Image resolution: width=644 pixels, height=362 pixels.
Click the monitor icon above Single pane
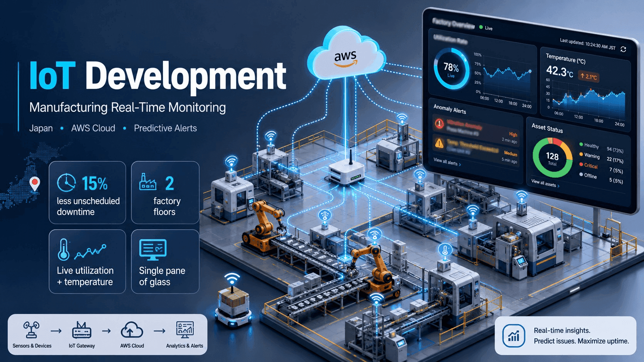pyautogui.click(x=153, y=250)
